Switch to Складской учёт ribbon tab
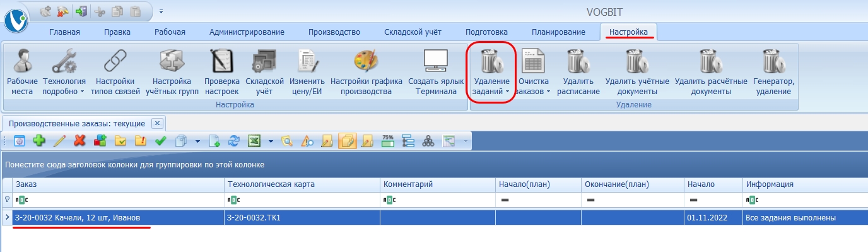The width and height of the screenshot is (868, 252). coord(413,32)
